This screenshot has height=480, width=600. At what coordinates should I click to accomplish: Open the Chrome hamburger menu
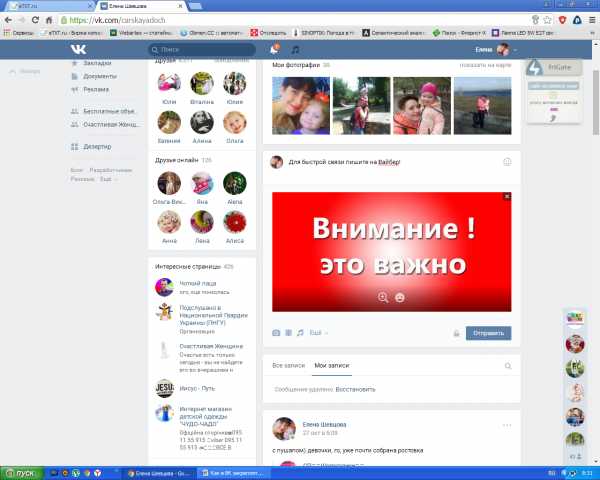(x=592, y=20)
